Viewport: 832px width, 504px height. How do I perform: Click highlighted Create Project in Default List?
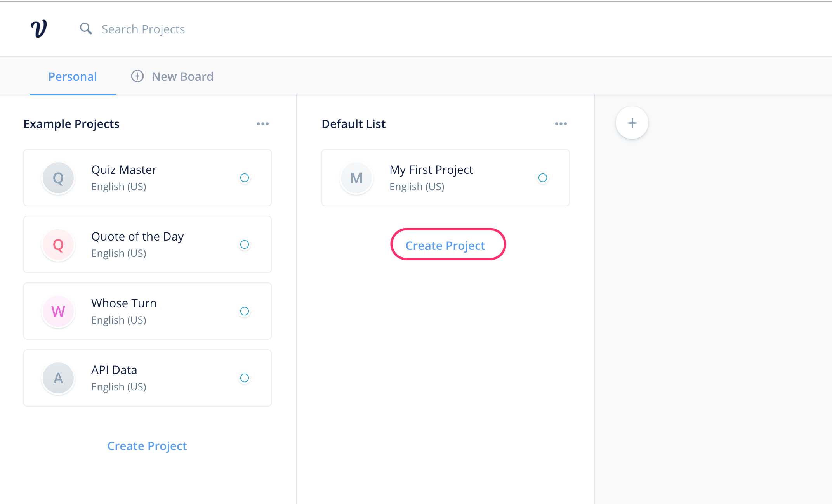click(445, 245)
